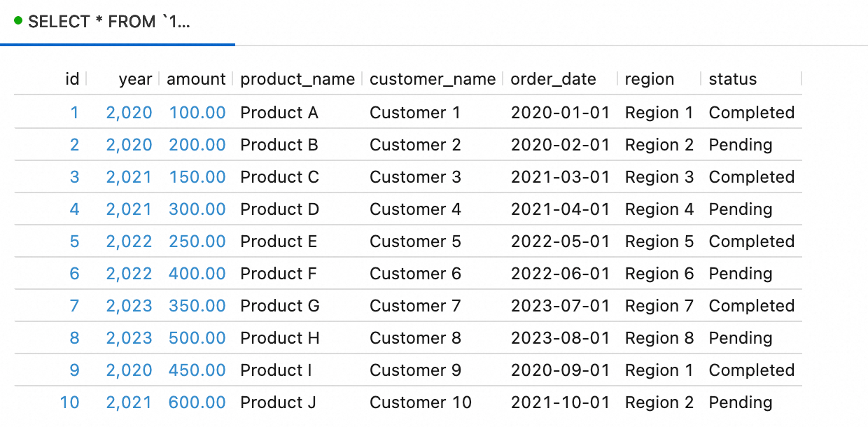Image resolution: width=868 pixels, height=427 pixels.
Task: Select the Product F cell
Action: click(279, 274)
